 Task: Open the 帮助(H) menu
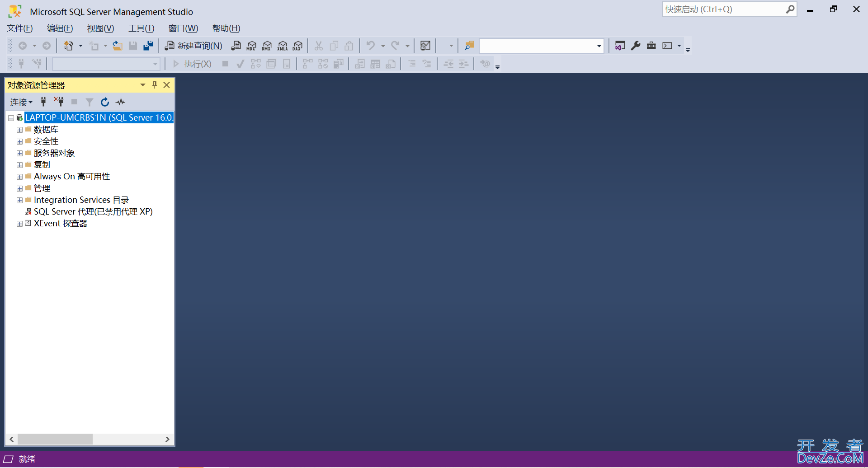[x=226, y=28]
